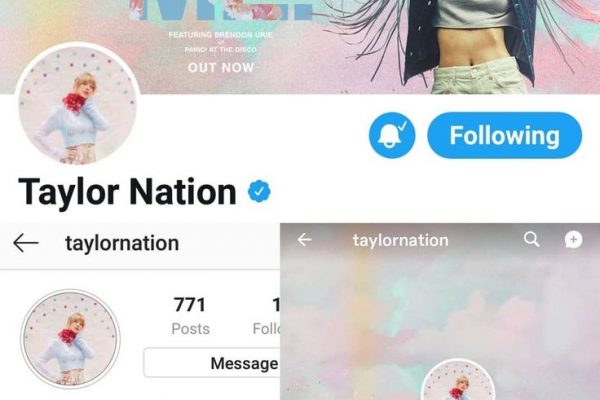This screenshot has width=600, height=400.
Task: Tap the blue verified badge beside Taylor Nation
Action: point(259,191)
